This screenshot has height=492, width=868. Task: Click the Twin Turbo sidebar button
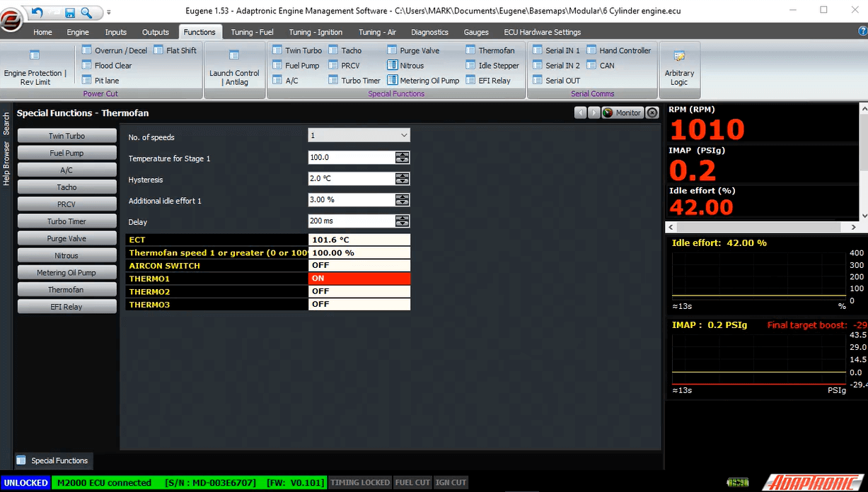[x=66, y=136]
